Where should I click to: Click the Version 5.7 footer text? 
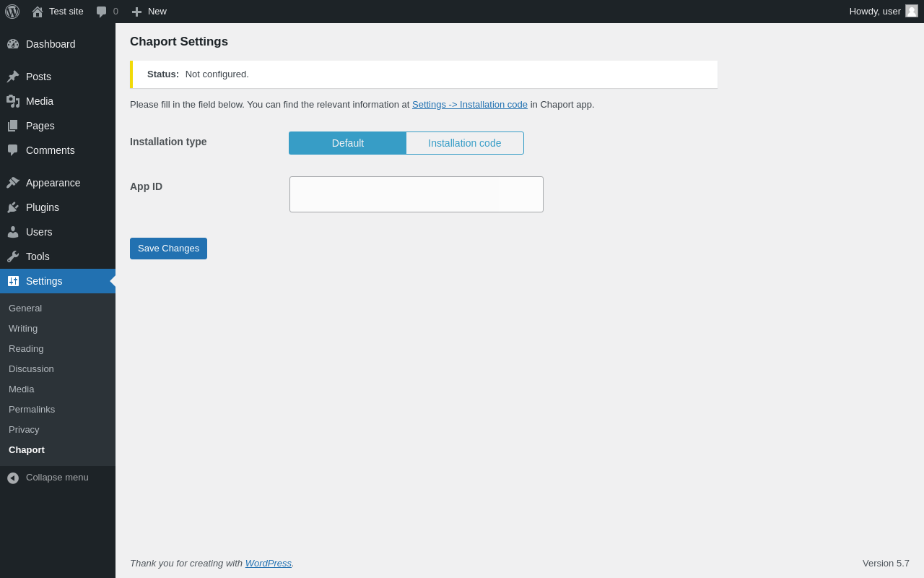click(886, 564)
